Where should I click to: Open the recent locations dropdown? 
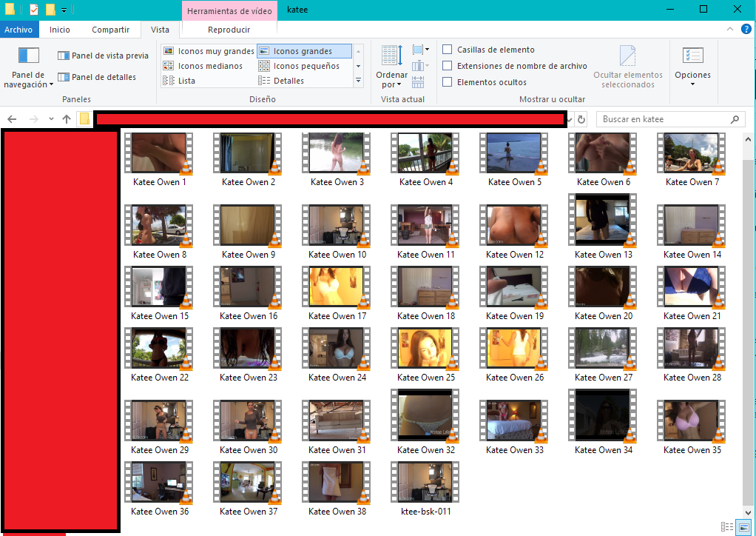tap(51, 119)
